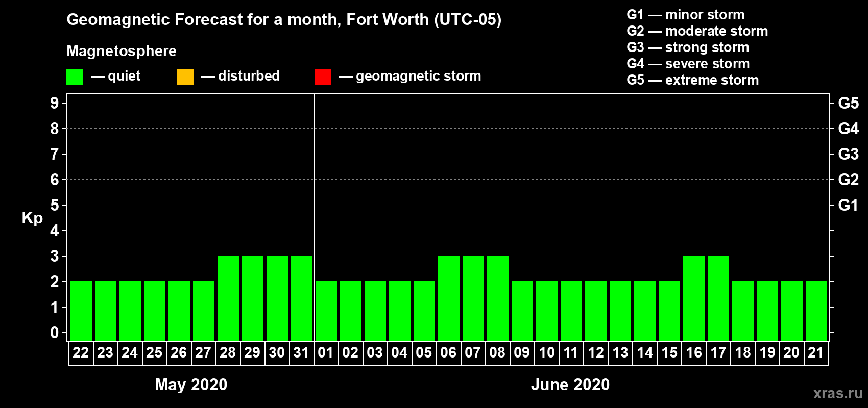Click the green quiet legend swatch
This screenshot has width=868, height=408.
[x=75, y=77]
